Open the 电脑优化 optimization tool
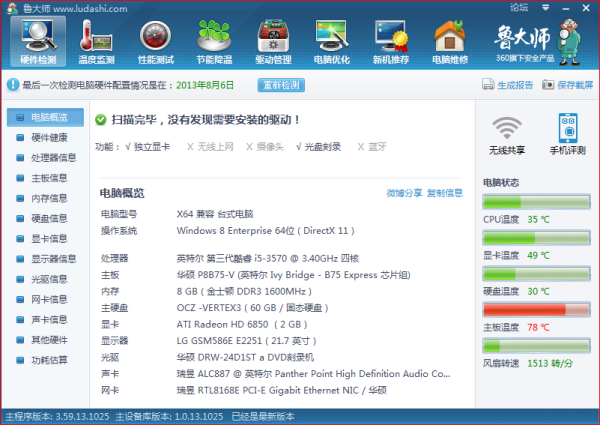600x425 pixels. [332, 42]
